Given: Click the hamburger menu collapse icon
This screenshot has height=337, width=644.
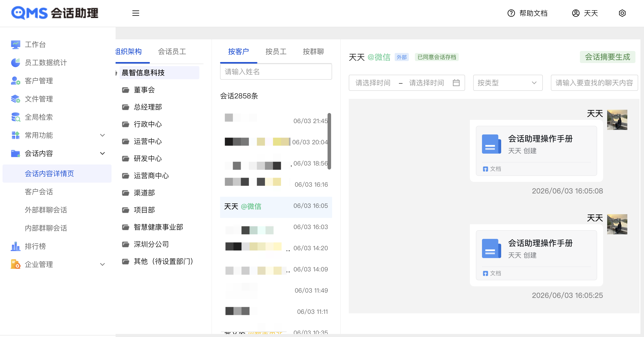Looking at the screenshot, I should point(136,13).
